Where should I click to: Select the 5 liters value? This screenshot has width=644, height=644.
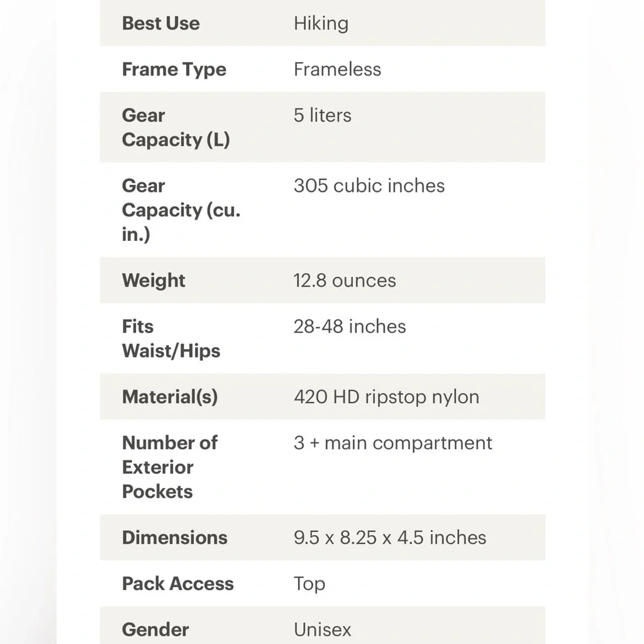(x=323, y=115)
